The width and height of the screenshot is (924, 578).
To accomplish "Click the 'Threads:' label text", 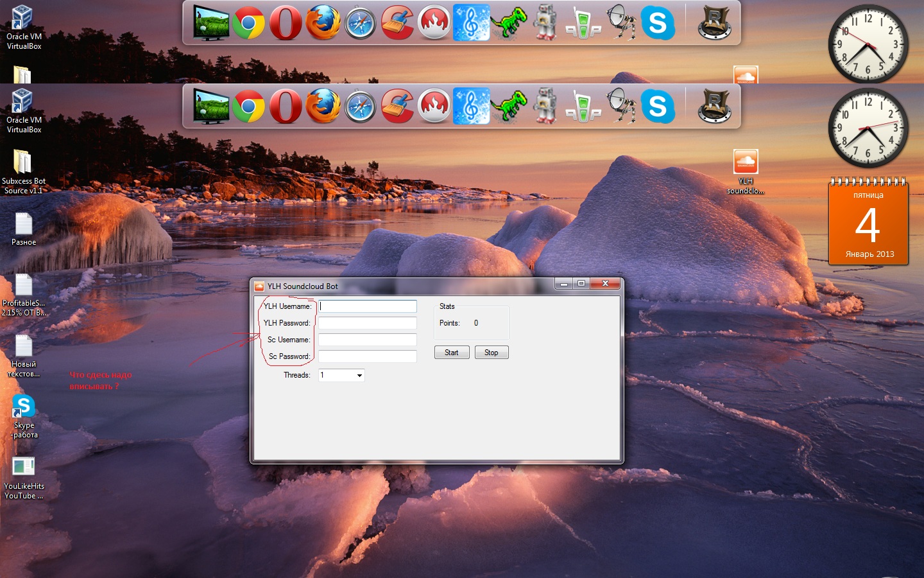I will click(297, 375).
